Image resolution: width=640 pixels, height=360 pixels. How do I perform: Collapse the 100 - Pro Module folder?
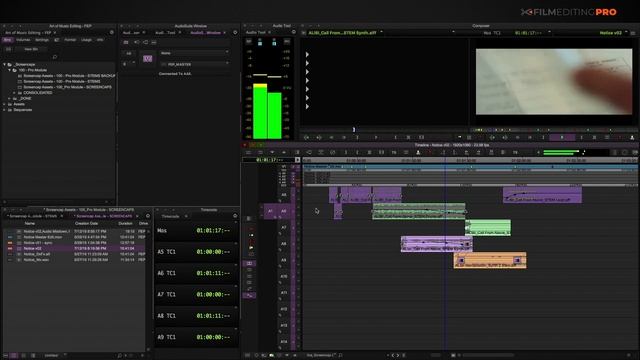[x=9, y=70]
